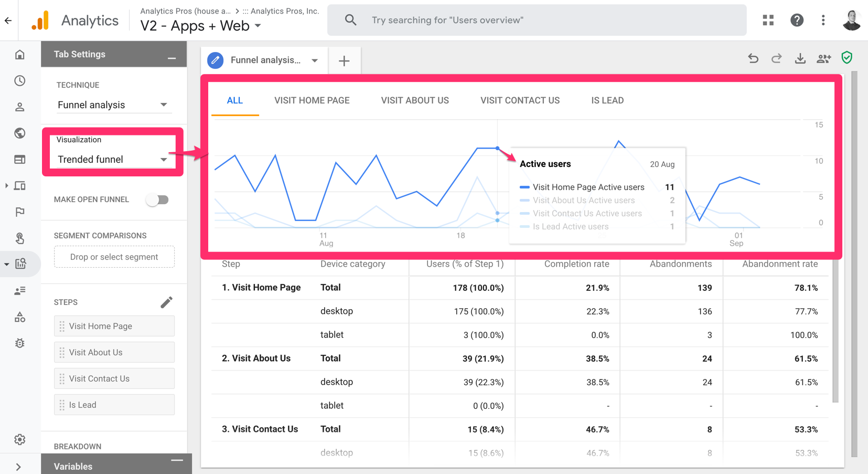Add a new analysis tab with plus button
868x474 pixels.
[344, 60]
